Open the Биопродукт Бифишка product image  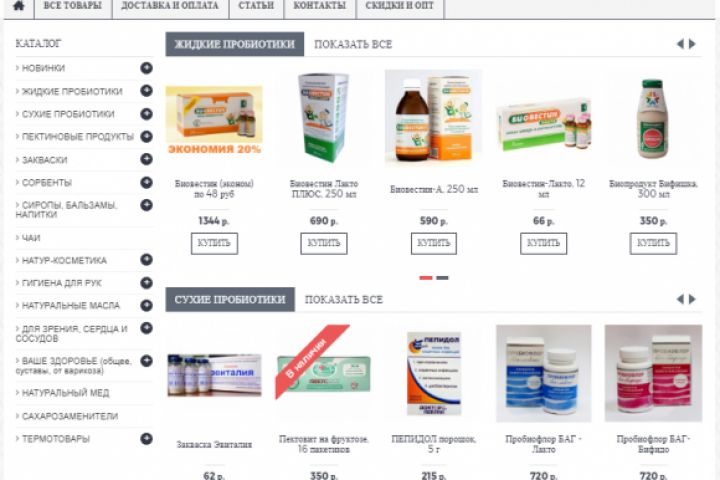(x=653, y=119)
